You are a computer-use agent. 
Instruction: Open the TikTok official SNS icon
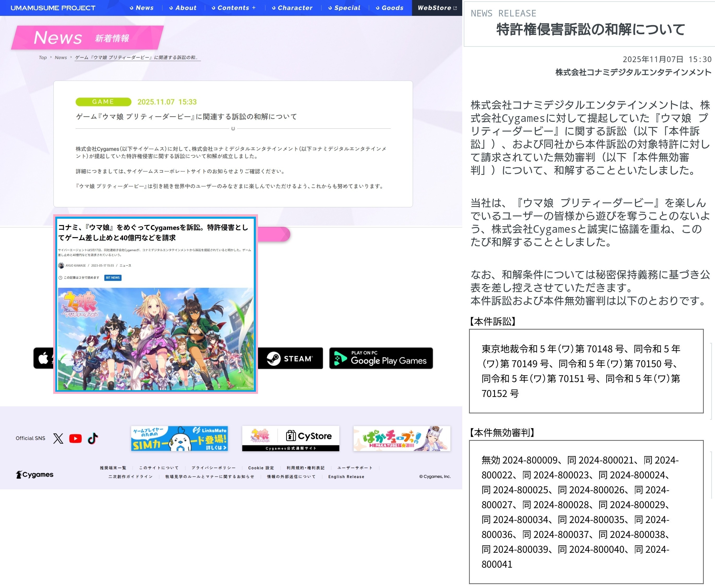93,438
